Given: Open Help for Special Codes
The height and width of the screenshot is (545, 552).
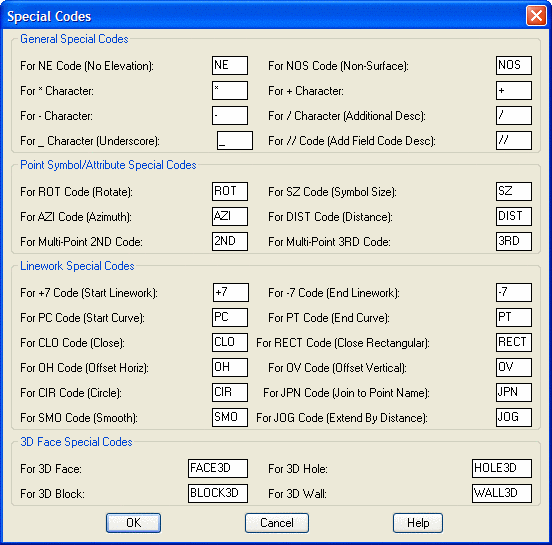Looking at the screenshot, I should pos(418,523).
